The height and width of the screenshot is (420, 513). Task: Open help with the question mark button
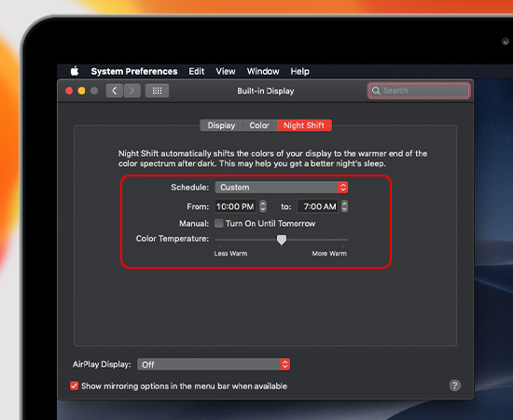(x=455, y=385)
